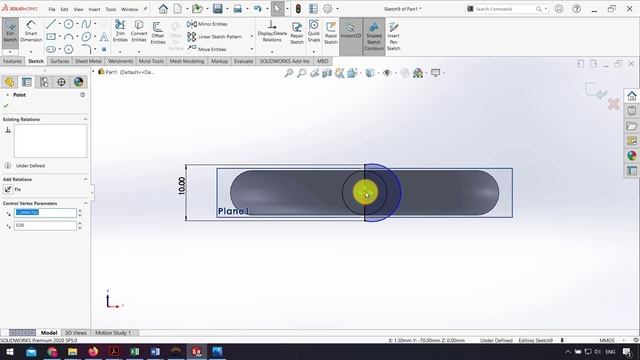Viewport: 640px width, 360px height.
Task: Click the Repair Sketch tool
Action: click(297, 33)
